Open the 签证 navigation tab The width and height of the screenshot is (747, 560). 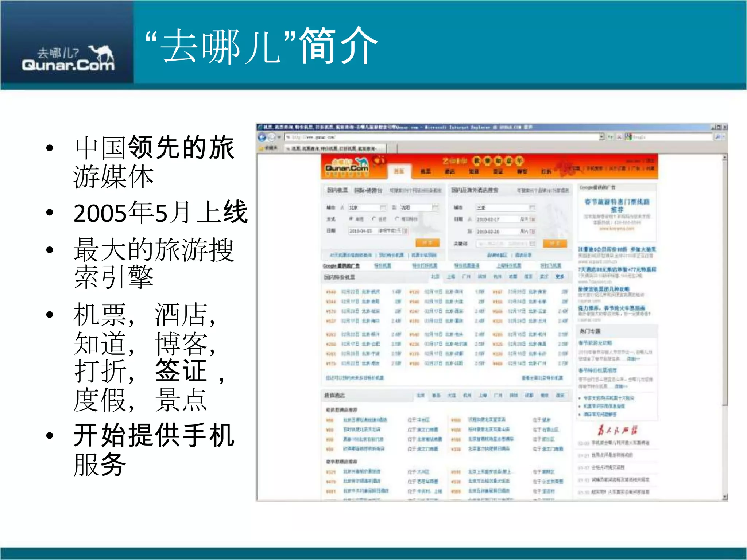point(498,171)
